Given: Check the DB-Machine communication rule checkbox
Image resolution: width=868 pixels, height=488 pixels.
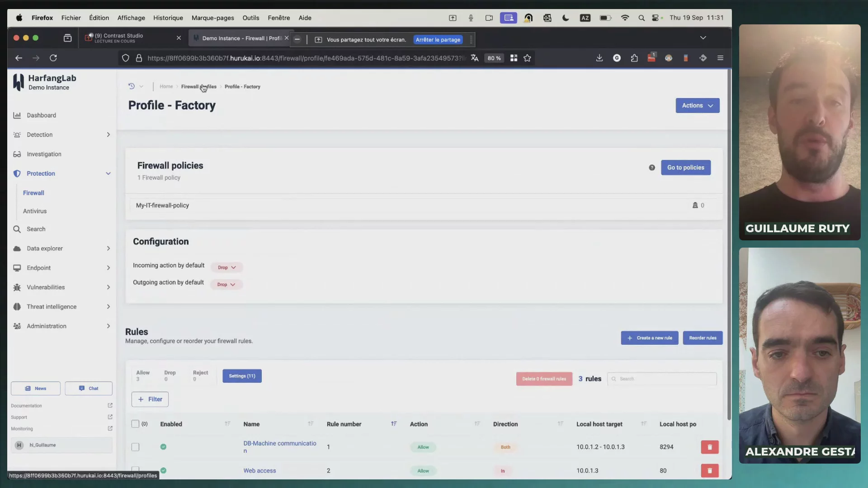Looking at the screenshot, I should (135, 447).
